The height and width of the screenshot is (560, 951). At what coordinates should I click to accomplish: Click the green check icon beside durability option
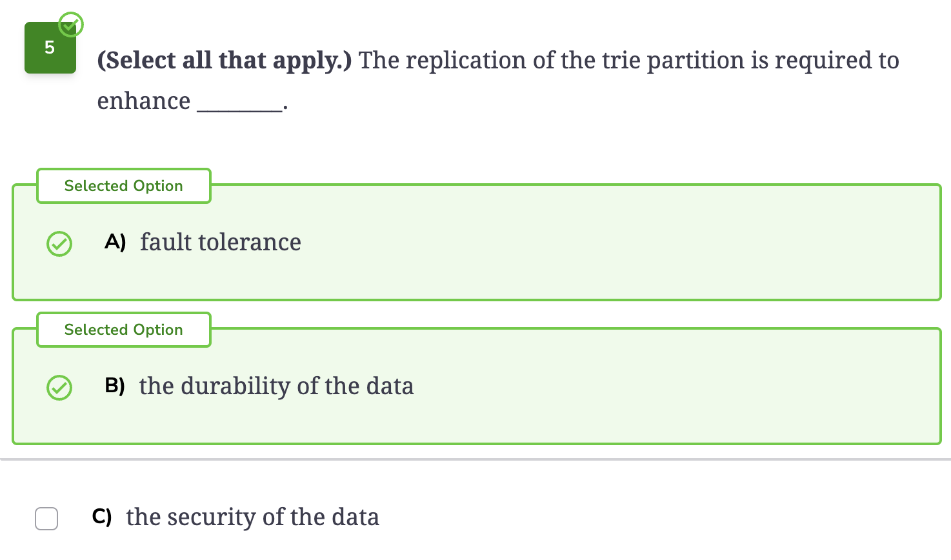[59, 388]
